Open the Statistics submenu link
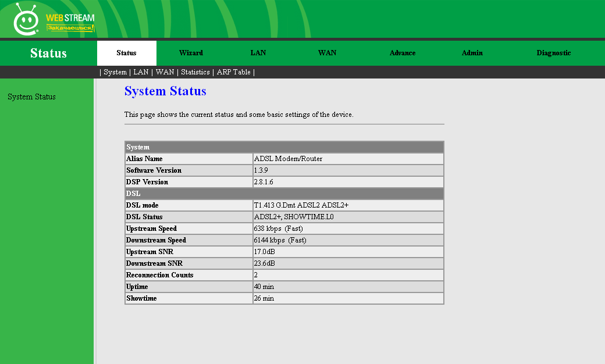605x364 pixels. coord(195,72)
